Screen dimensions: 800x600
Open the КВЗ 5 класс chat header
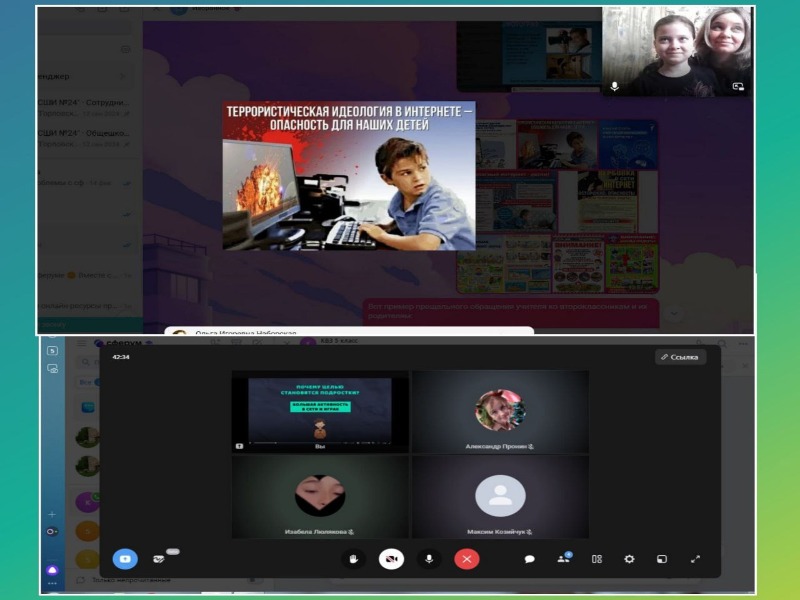pyautogui.click(x=337, y=341)
